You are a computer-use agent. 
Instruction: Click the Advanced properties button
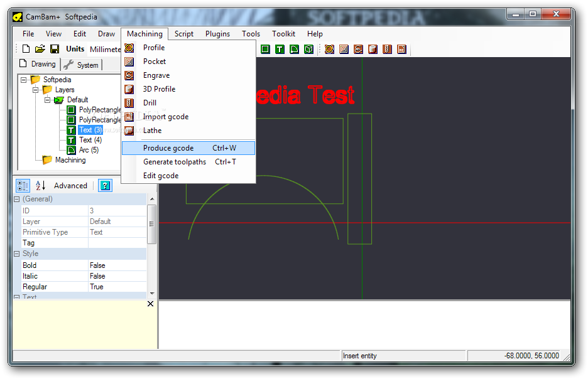pyautogui.click(x=70, y=185)
